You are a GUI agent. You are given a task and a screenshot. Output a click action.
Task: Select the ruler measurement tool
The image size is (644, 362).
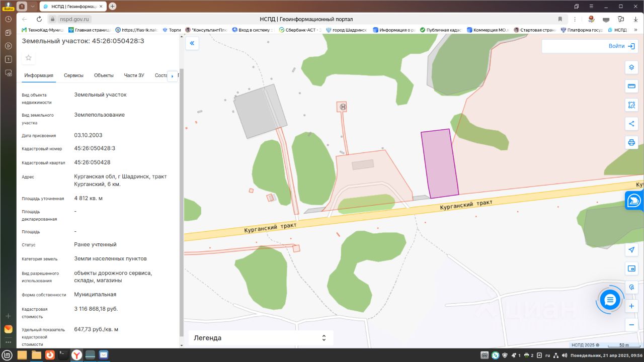[631, 86]
